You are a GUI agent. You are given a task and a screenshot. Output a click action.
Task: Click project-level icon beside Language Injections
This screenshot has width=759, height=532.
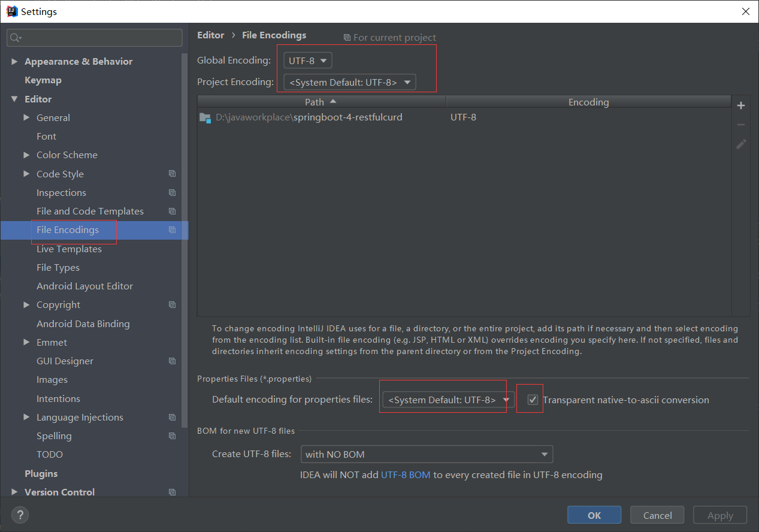pyautogui.click(x=172, y=417)
